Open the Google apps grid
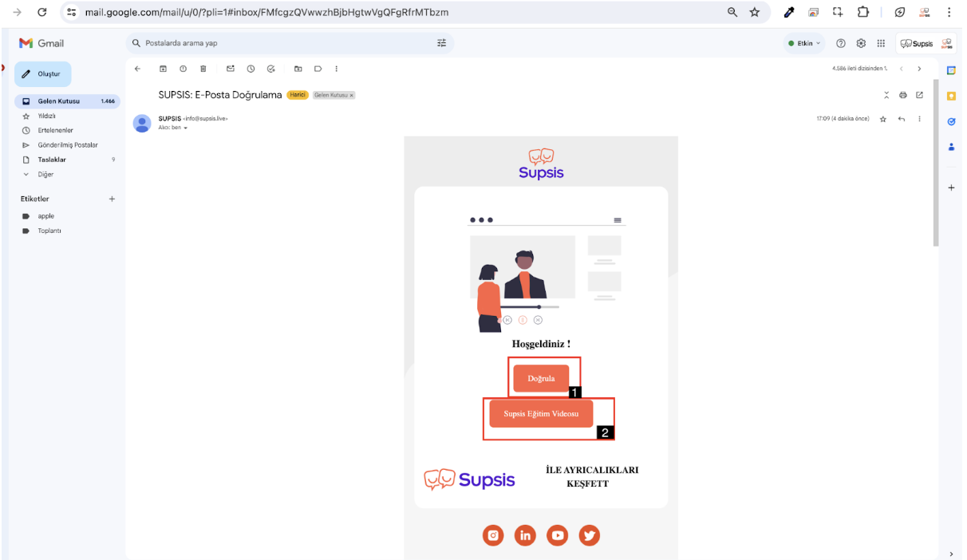This screenshot has width=967, height=560. pos(881,43)
